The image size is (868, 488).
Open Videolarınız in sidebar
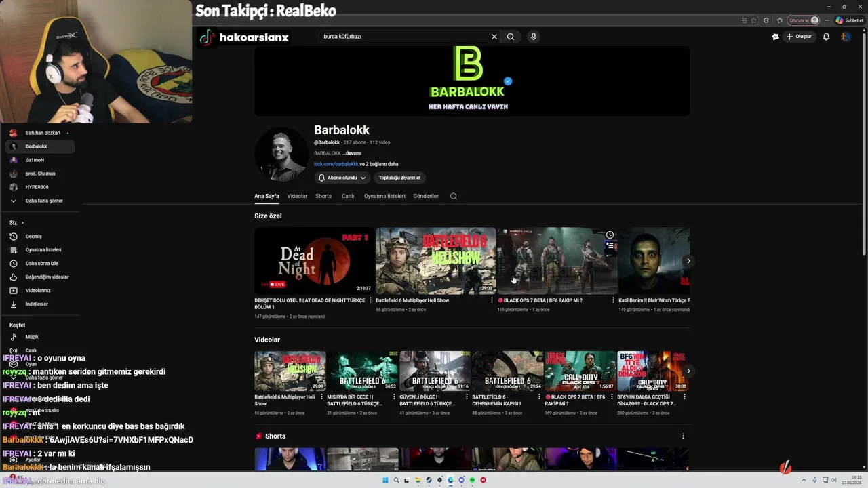coord(39,291)
